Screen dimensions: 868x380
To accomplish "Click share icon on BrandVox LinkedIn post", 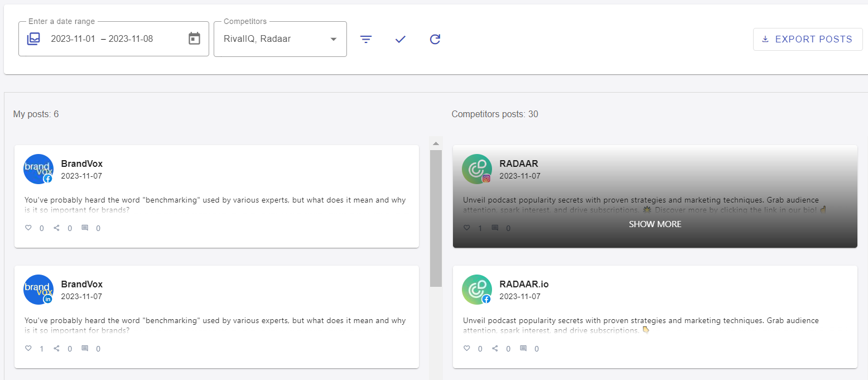I will [56, 348].
